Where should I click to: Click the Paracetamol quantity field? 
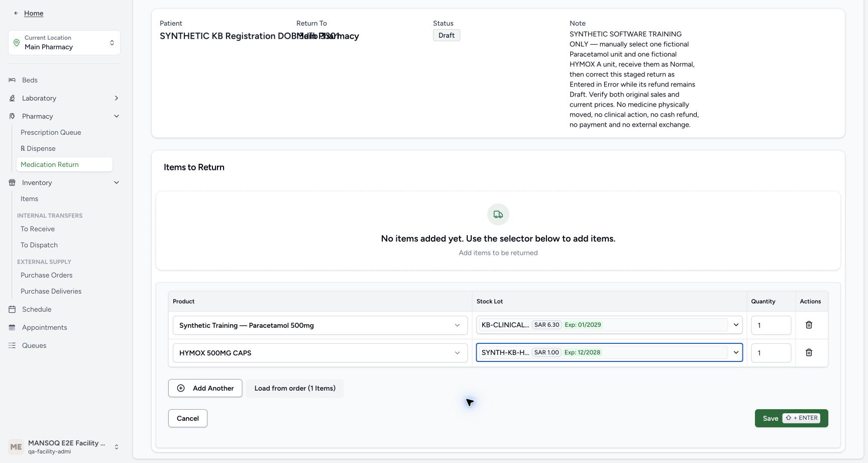point(771,325)
